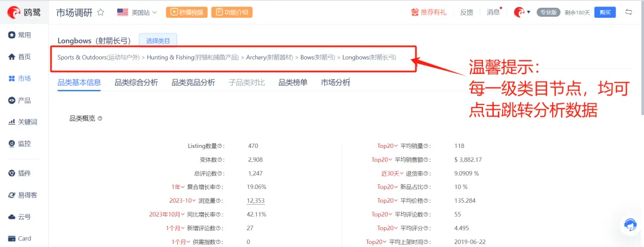
Task: Open the 1年 dropdown for 复合增长率
Action: click(x=178, y=187)
